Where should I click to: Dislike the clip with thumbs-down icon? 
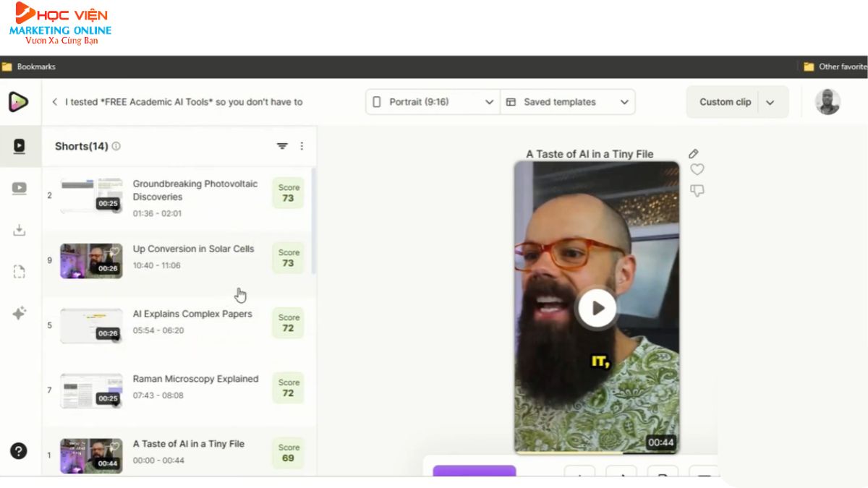697,191
